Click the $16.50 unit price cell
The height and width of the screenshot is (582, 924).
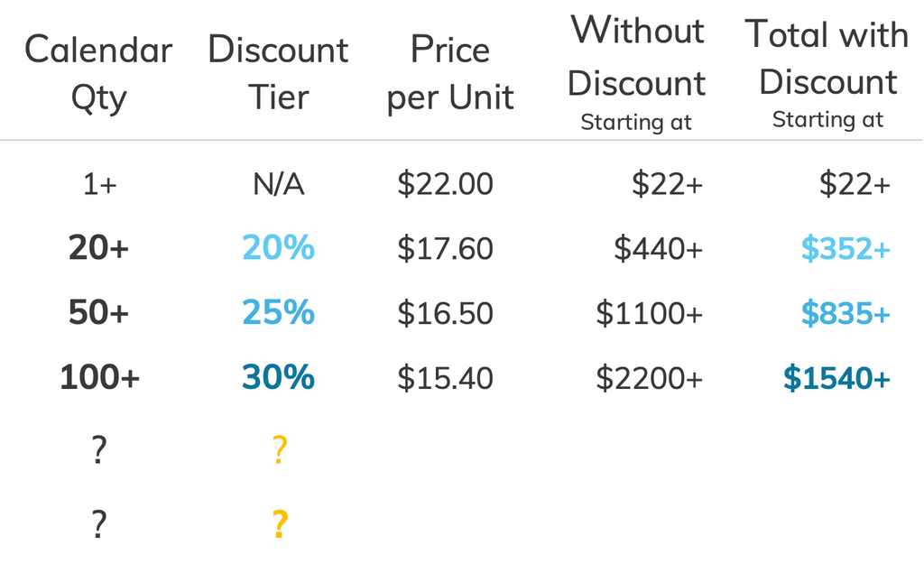(445, 313)
